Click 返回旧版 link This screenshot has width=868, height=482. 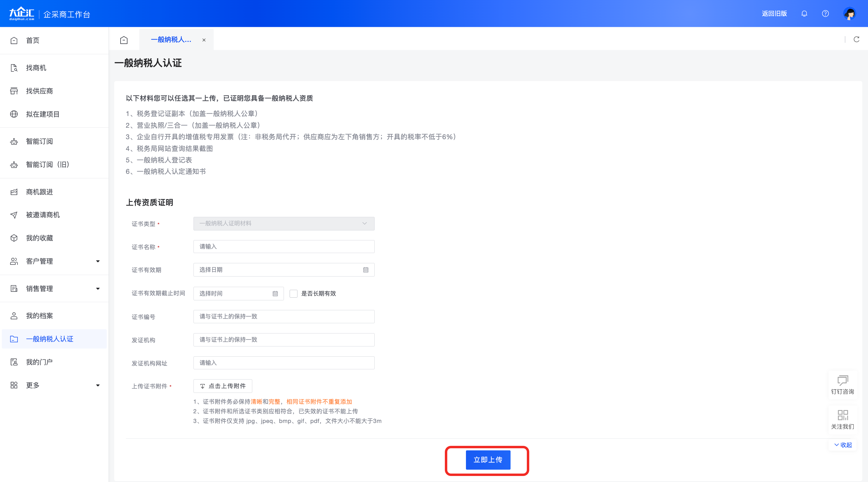pos(774,14)
